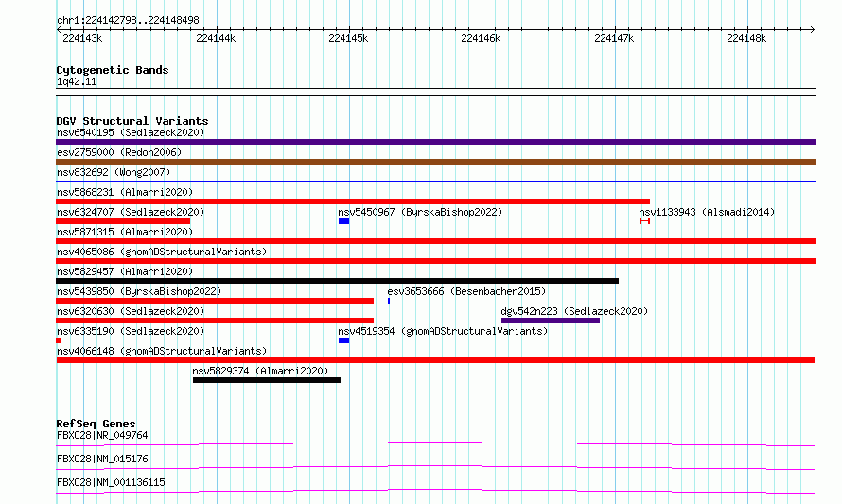This screenshot has width=842, height=504.
Task: Open FBXO28|NM_015176 transcript label
Action: [102, 459]
